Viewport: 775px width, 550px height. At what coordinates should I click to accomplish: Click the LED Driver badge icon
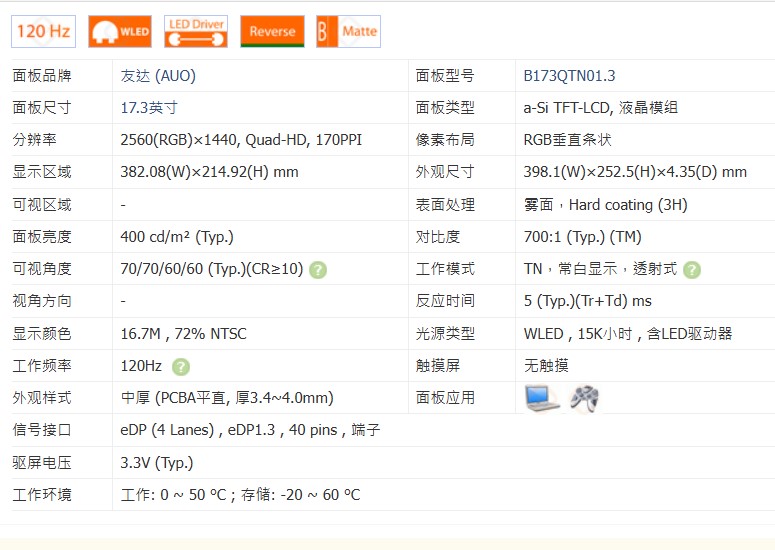(x=196, y=31)
